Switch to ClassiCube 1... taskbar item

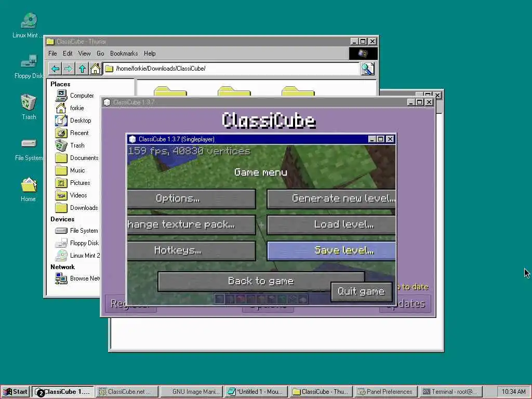(x=63, y=392)
